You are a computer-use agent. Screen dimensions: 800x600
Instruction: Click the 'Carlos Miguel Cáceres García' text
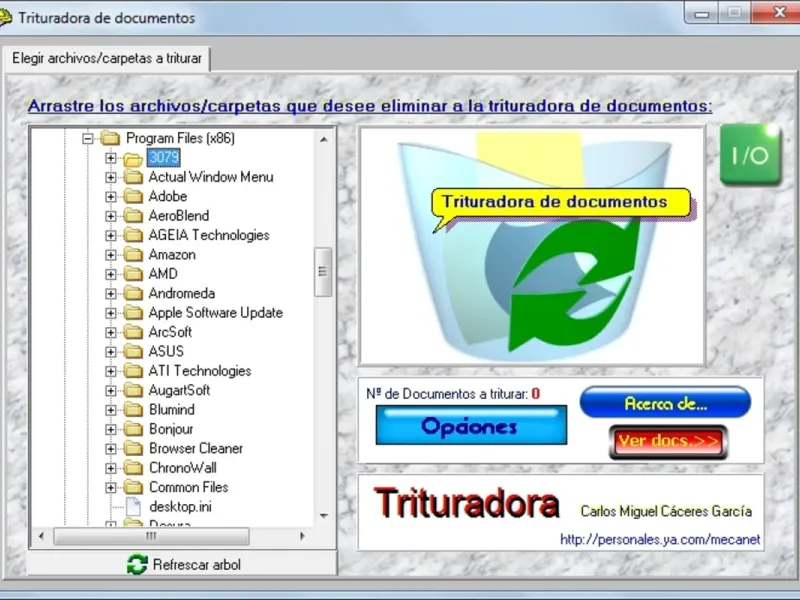pos(666,511)
